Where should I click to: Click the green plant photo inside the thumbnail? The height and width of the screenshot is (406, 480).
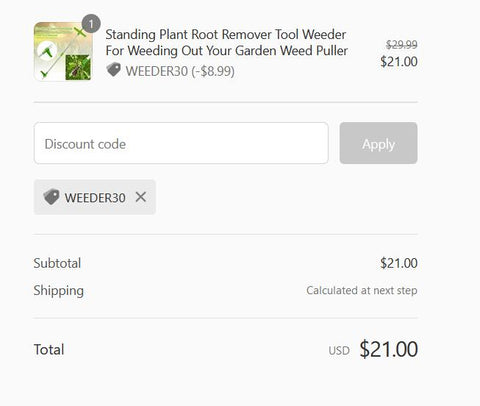click(x=78, y=67)
